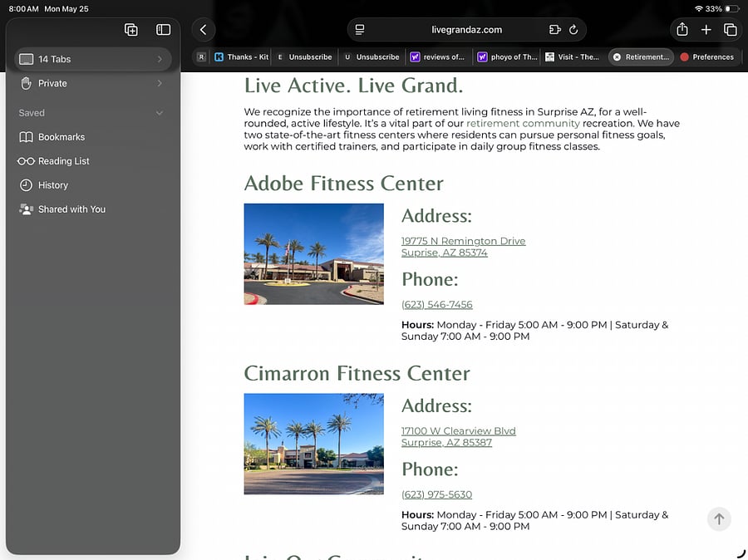
Task: Switch to the Preferences tab
Action: tap(707, 56)
